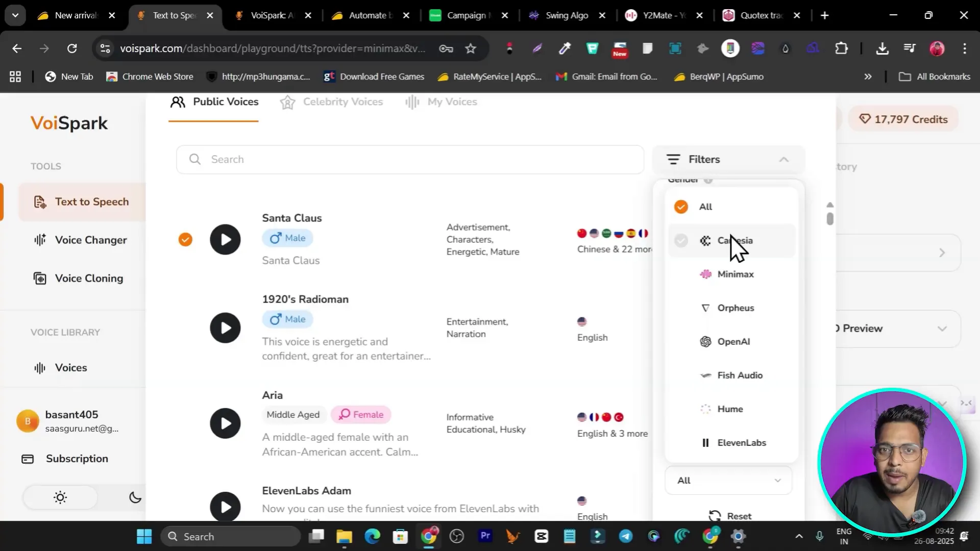This screenshot has height=551, width=980.
Task: Choose OpenAI provider filter
Action: point(733,341)
